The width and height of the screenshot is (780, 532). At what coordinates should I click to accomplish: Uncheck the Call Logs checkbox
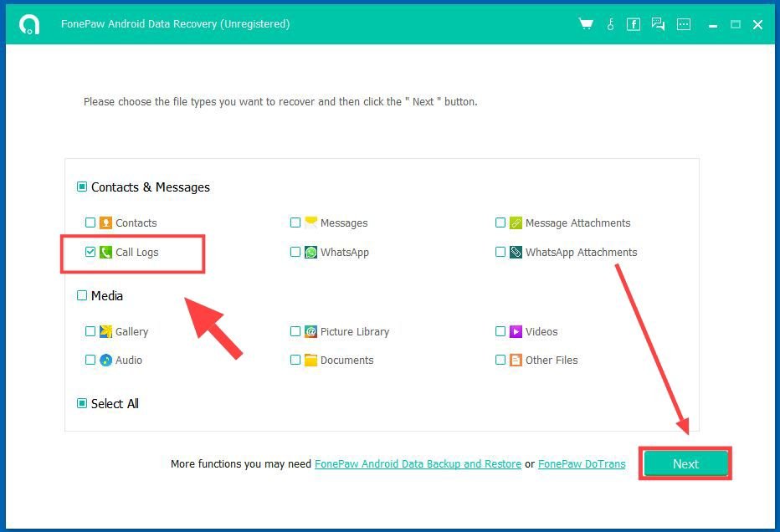(x=90, y=252)
